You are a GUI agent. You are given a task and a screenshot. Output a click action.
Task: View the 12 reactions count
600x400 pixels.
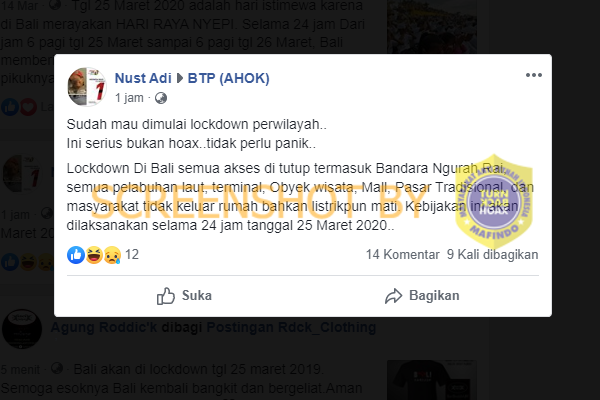coord(132,255)
